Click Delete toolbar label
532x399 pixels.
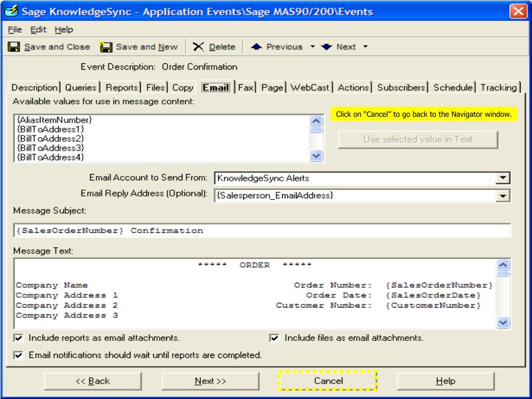pyautogui.click(x=222, y=47)
